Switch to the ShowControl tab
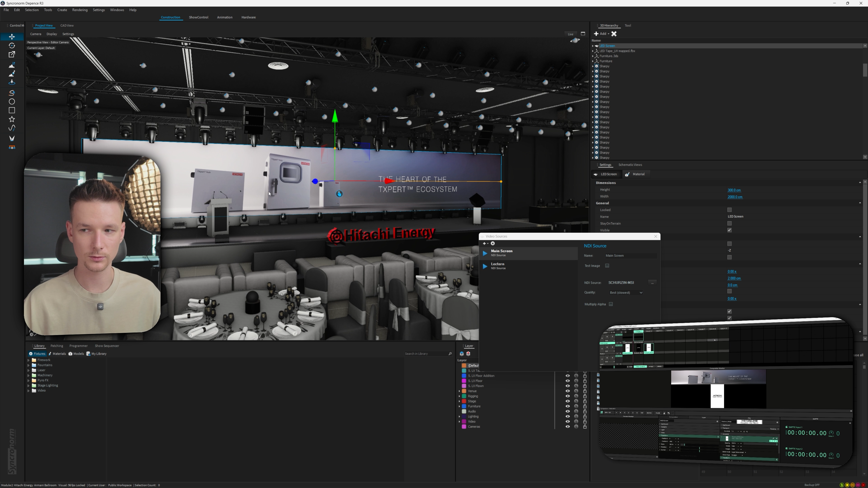Viewport: 868px width, 488px height. point(198,17)
